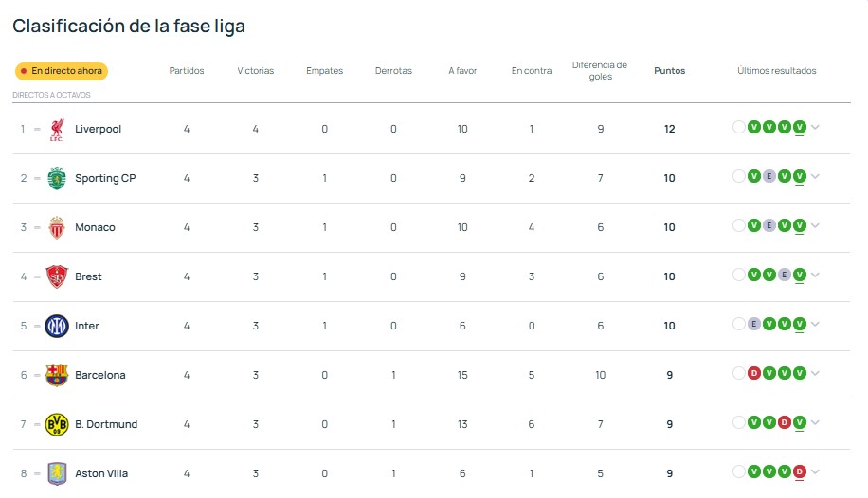
Task: Click the Aston Villa club crest
Action: (57, 473)
